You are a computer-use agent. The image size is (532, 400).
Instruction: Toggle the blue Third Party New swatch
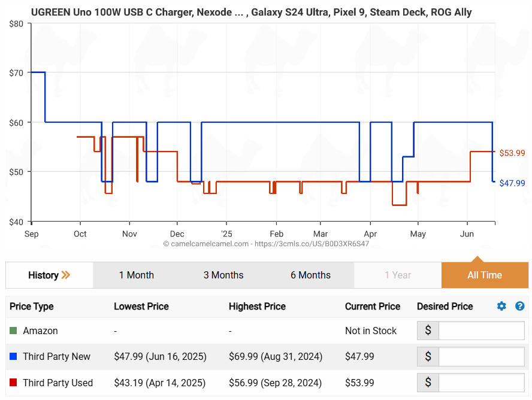point(13,356)
